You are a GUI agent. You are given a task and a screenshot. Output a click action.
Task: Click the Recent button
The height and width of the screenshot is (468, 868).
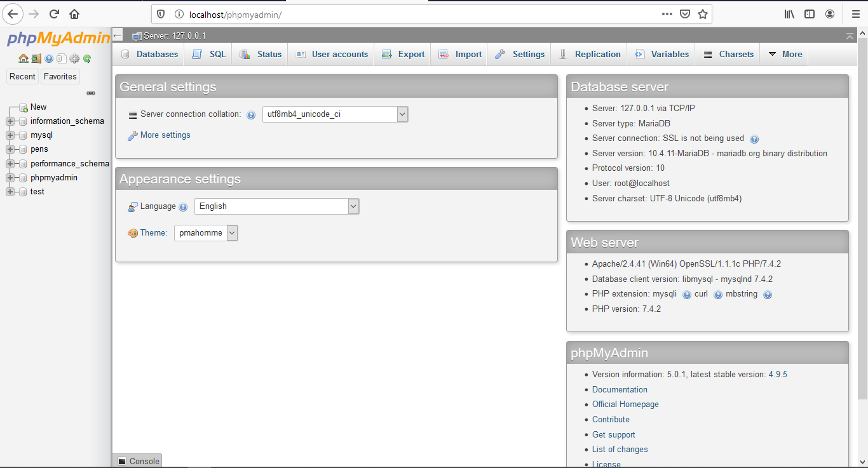click(22, 77)
